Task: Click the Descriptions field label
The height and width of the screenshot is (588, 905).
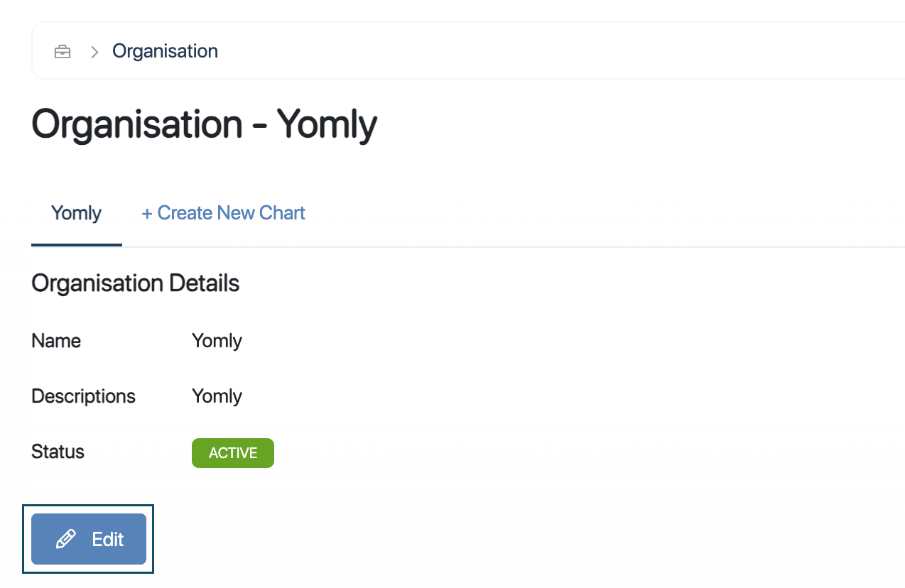Action: point(83,396)
